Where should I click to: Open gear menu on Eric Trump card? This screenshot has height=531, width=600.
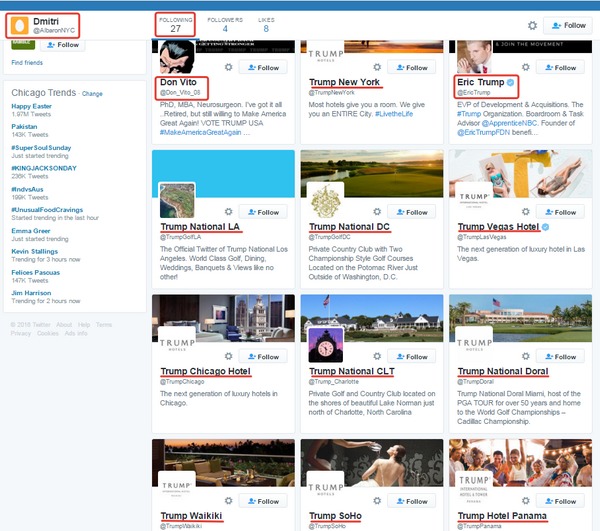526,67
